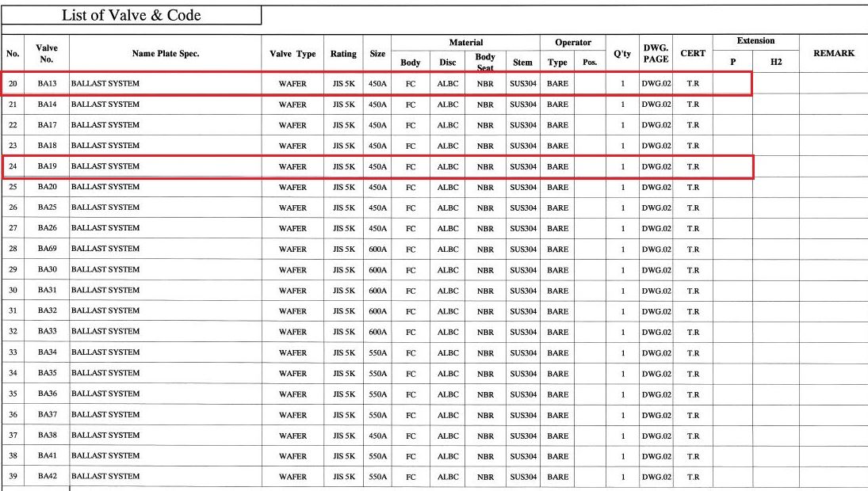Select the T.R cert cell for BA36
The height and width of the screenshot is (491, 868).
(x=692, y=394)
